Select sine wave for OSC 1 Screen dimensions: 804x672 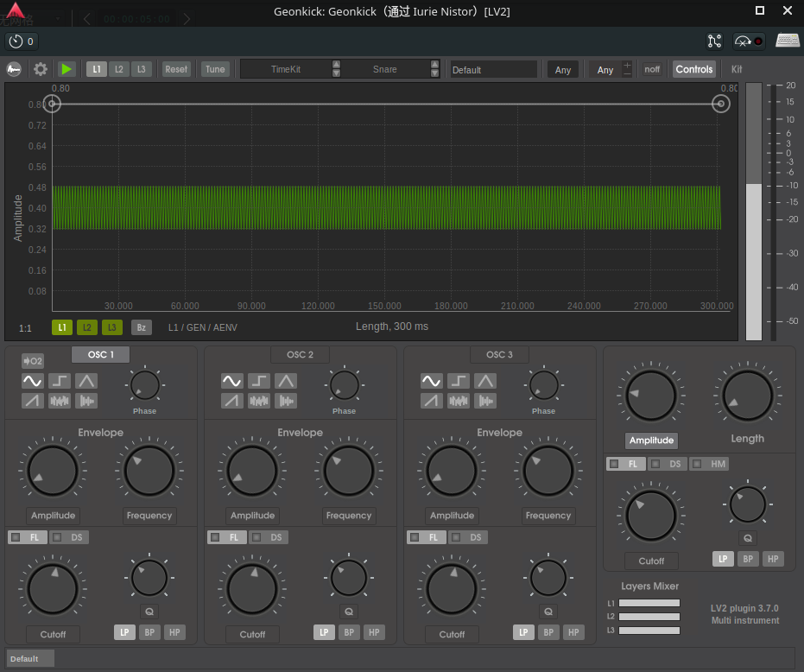click(32, 381)
